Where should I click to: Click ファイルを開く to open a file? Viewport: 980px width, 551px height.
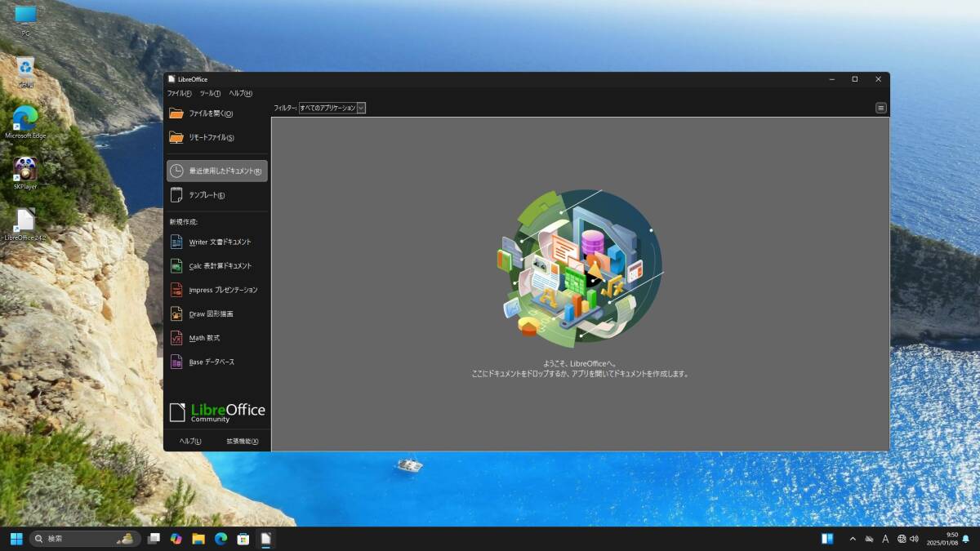click(217, 113)
